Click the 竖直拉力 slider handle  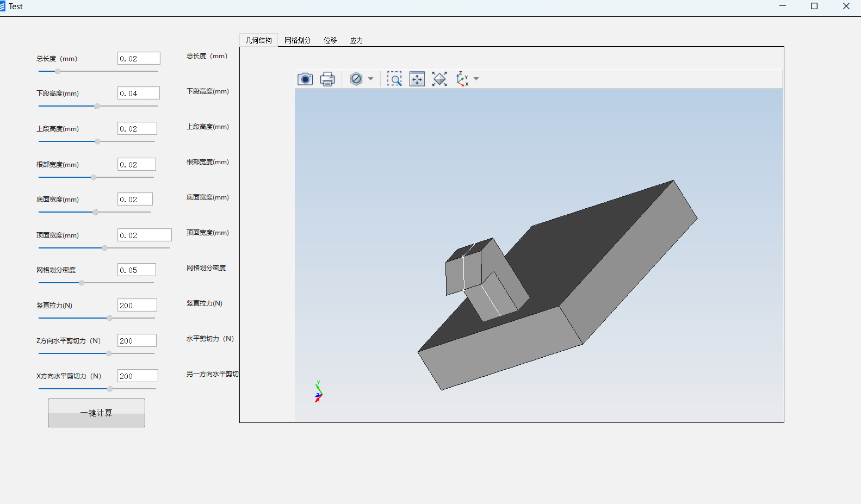tap(109, 318)
